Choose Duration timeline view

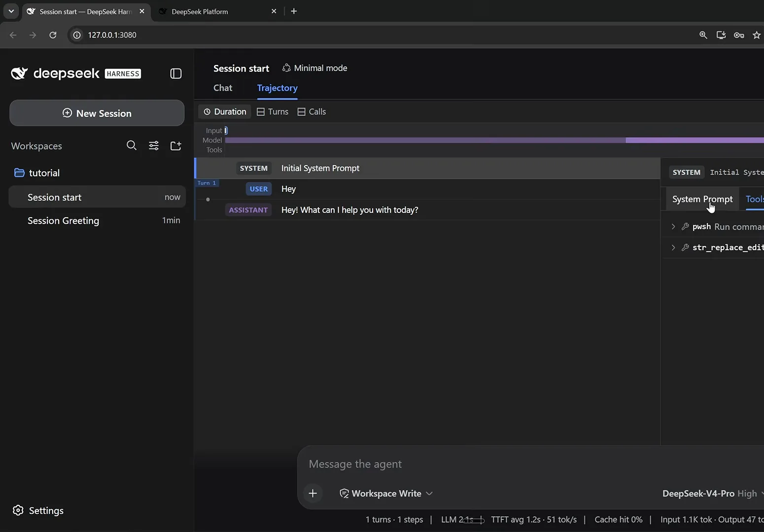[x=225, y=112]
